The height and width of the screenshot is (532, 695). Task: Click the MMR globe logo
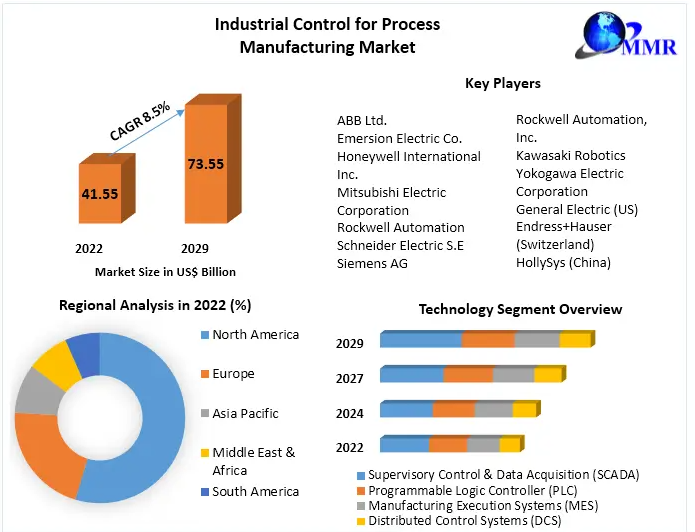tap(626, 35)
